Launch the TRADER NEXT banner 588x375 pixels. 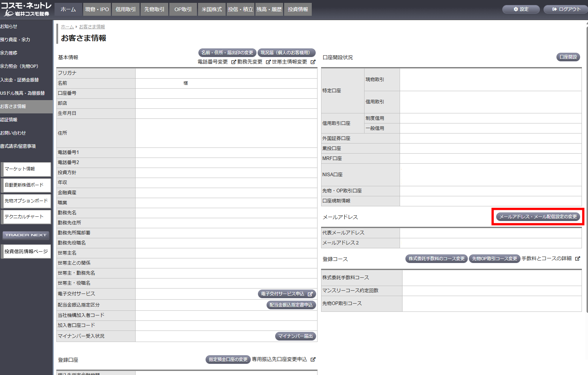point(26,235)
